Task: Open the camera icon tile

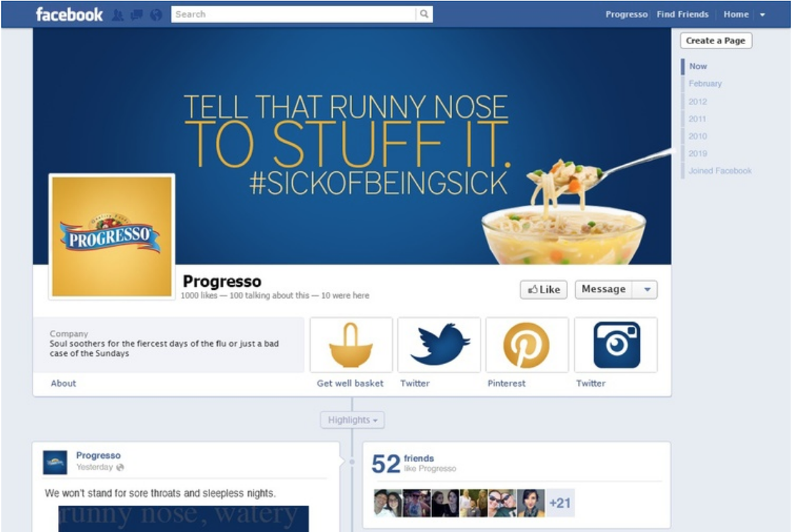Action: pos(616,345)
